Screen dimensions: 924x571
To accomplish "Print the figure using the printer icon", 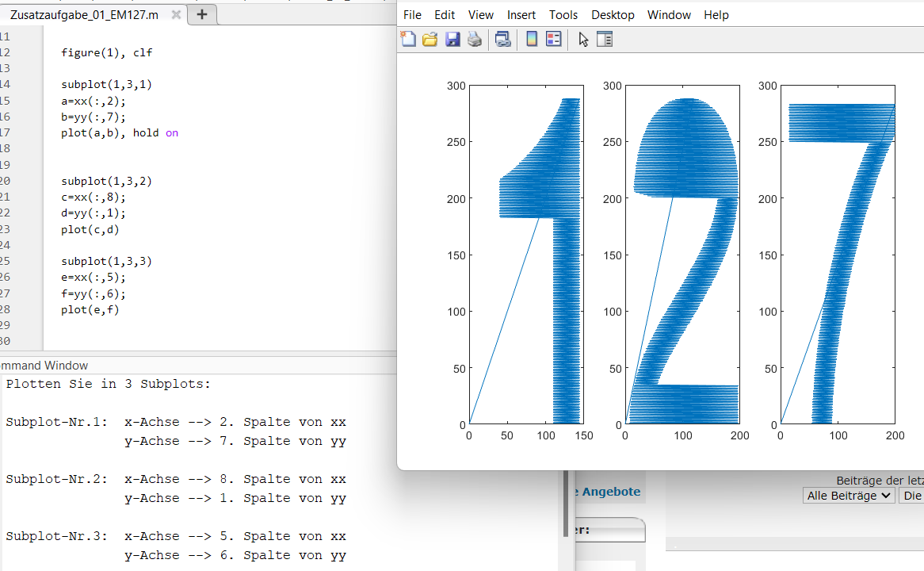I will 475,39.
